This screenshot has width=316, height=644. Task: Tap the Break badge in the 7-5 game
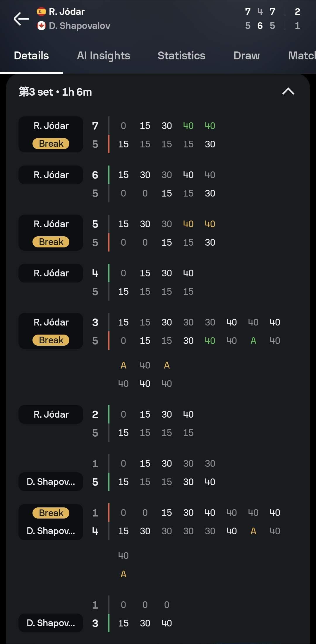[x=51, y=144]
